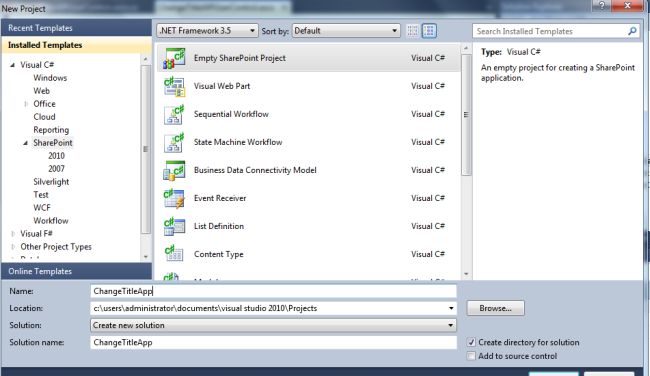The height and width of the screenshot is (376, 650).
Task: Click the tree panel scrollbar thumb
Action: (146, 149)
